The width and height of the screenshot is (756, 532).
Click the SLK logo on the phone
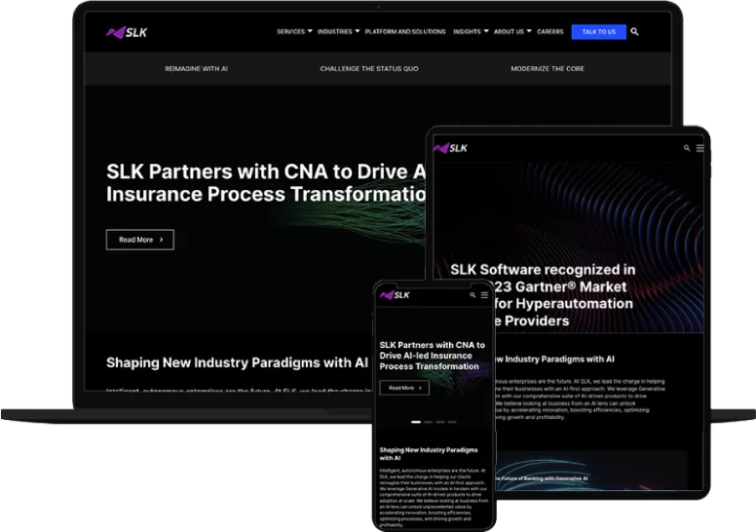[396, 295]
